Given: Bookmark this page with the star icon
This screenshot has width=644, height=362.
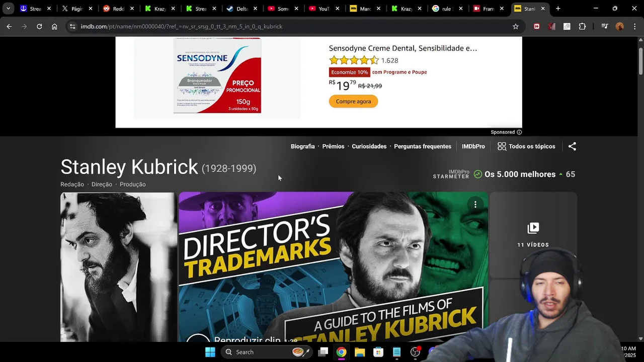Looking at the screenshot, I should (516, 27).
